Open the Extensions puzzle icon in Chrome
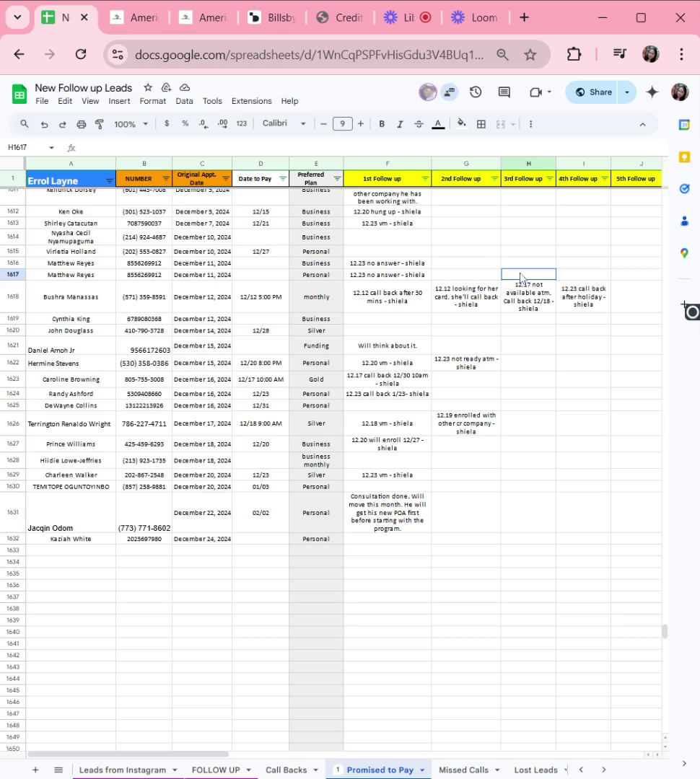Screen dimensions: 700x779 (x=574, y=54)
